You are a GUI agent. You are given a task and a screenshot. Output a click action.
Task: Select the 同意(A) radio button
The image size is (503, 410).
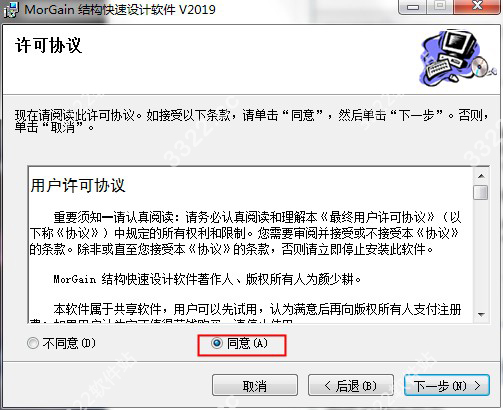point(217,343)
